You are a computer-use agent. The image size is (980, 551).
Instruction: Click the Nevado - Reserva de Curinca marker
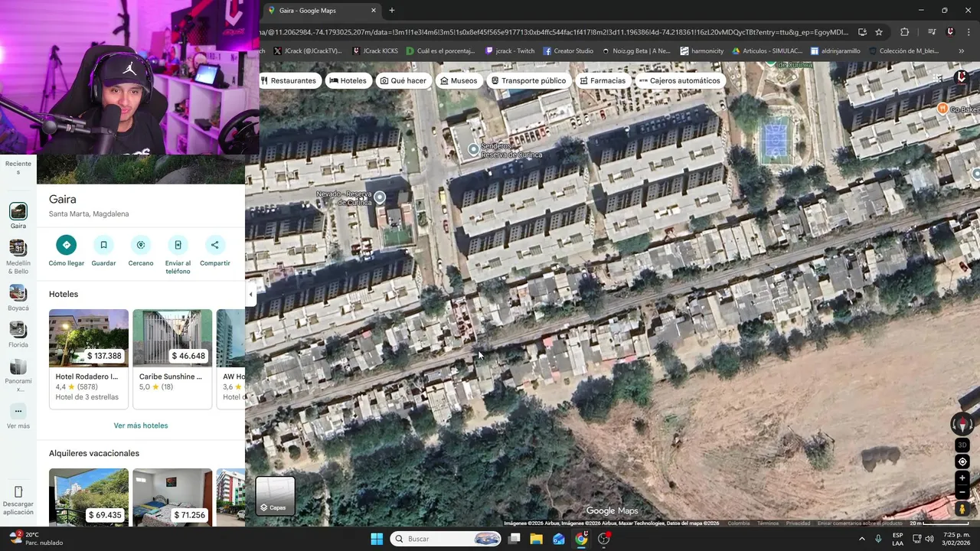379,197
